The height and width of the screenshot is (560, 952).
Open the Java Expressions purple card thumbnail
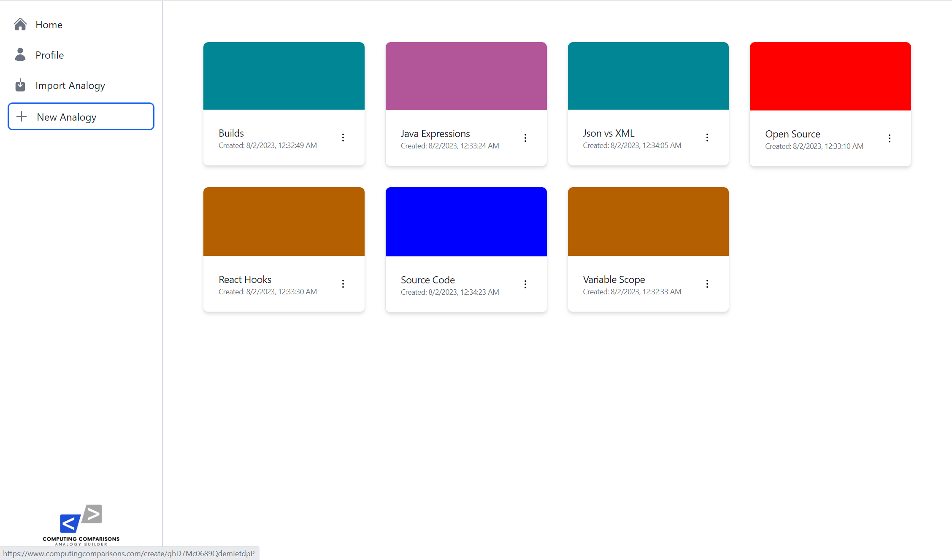point(466,76)
